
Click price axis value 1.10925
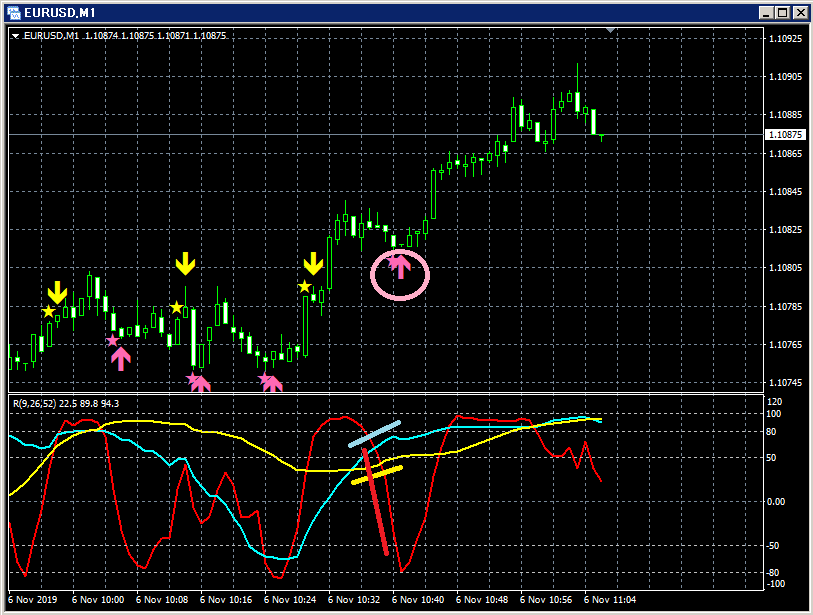(785, 38)
